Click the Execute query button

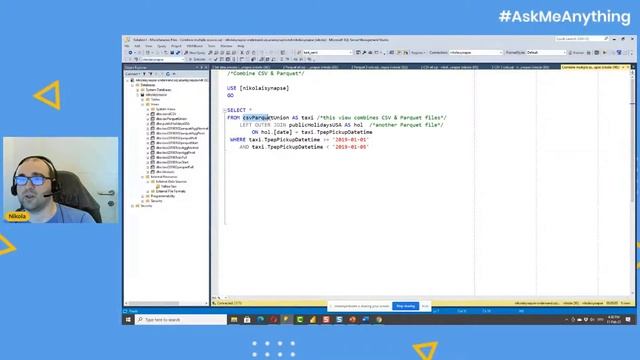tap(197, 60)
